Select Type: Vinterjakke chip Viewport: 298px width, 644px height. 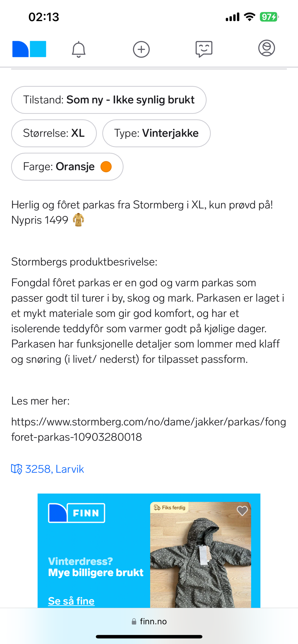click(x=156, y=133)
